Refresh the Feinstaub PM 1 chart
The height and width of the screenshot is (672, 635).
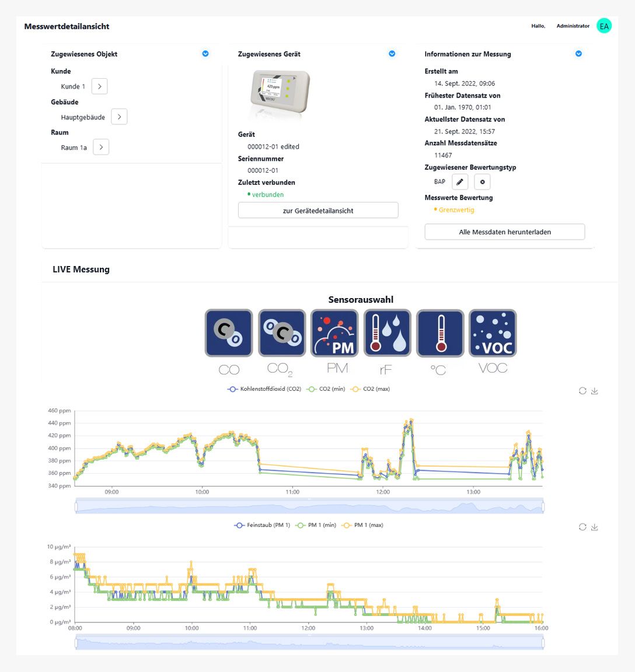tap(582, 527)
